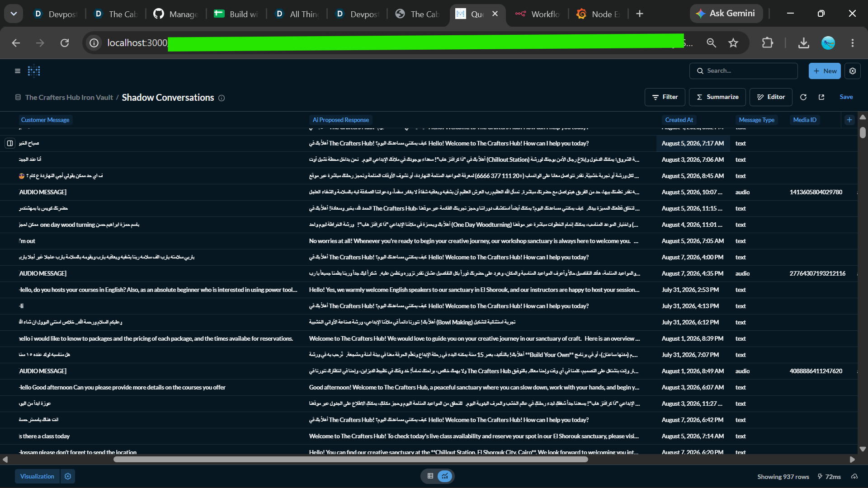Open the row detail expand icon
This screenshot has height=488, width=868.
pos(9,143)
